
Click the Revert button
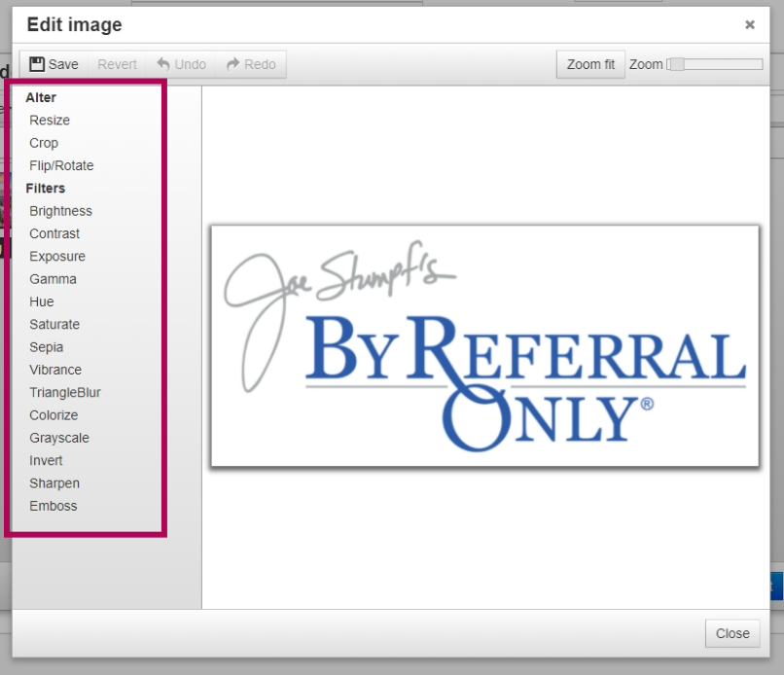pyautogui.click(x=117, y=64)
